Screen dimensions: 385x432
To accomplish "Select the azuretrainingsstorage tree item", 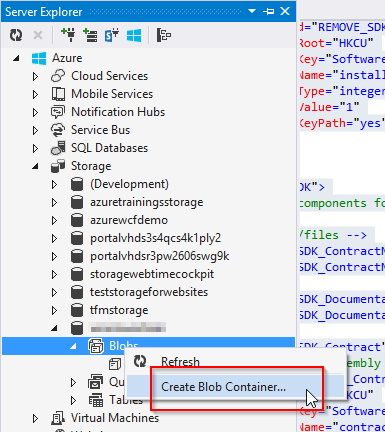I will 147,202.
